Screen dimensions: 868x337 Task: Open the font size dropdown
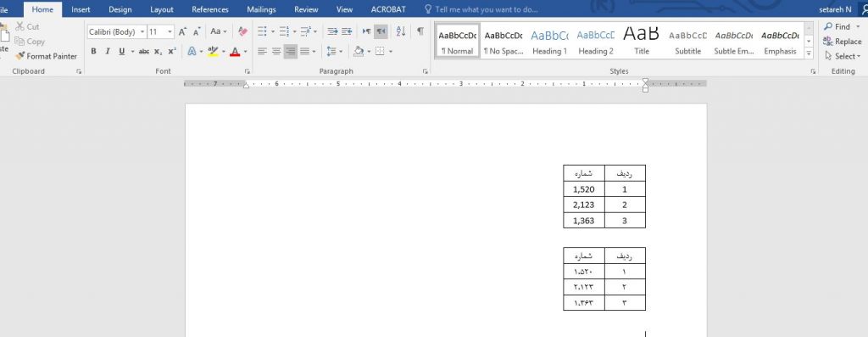[x=170, y=31]
